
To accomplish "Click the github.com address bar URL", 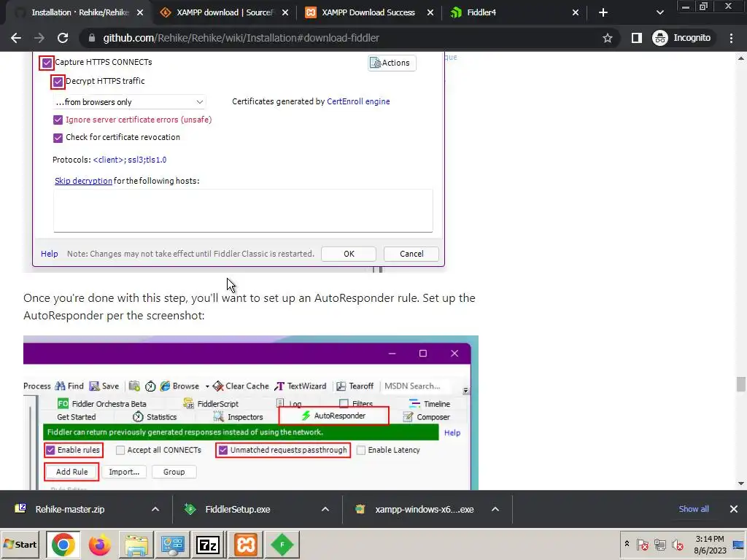I will click(241, 38).
